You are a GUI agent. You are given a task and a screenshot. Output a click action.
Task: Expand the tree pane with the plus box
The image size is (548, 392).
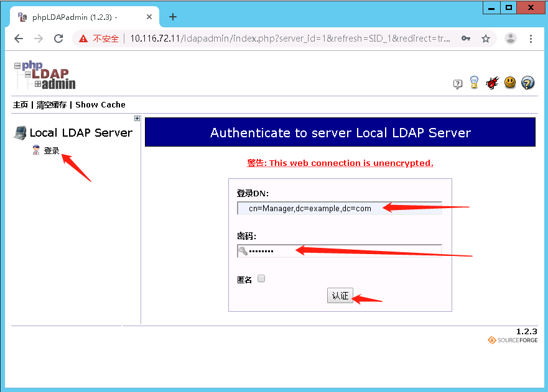(136, 118)
